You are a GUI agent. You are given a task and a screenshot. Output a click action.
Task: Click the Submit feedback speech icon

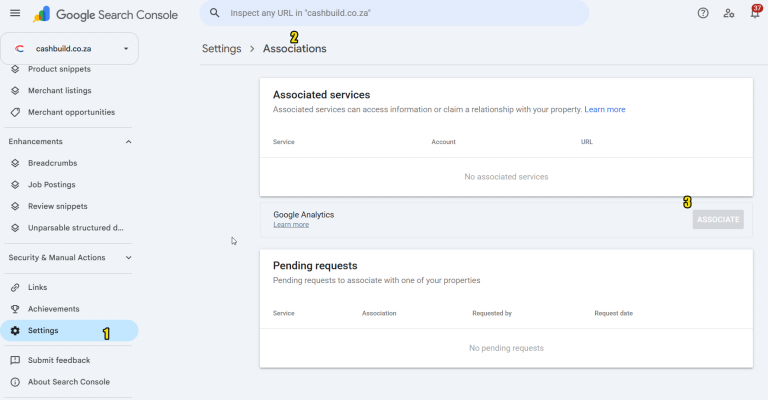click(15, 360)
